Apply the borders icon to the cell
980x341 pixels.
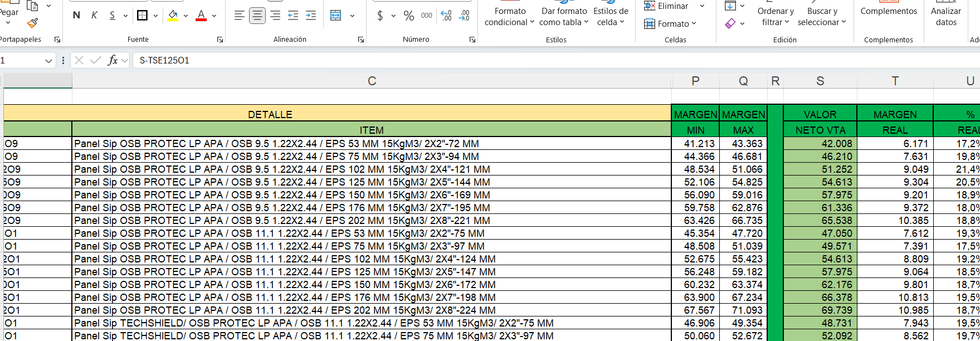tap(143, 16)
